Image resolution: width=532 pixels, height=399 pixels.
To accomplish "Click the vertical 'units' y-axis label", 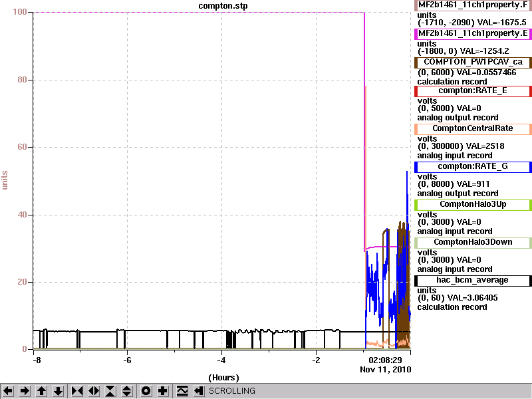I will click(x=5, y=180).
